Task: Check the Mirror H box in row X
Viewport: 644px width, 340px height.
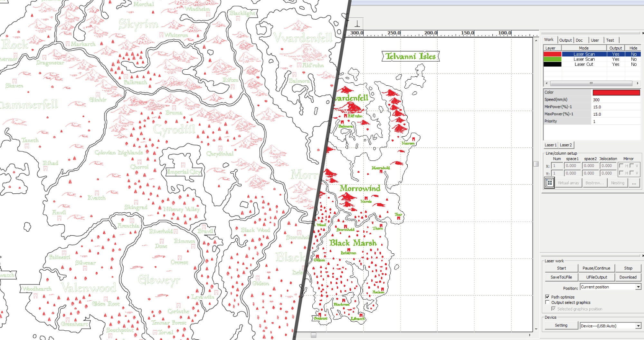Action: [x=621, y=166]
